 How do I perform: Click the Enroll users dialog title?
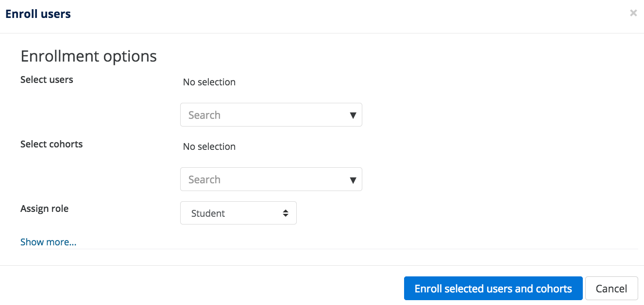38,14
